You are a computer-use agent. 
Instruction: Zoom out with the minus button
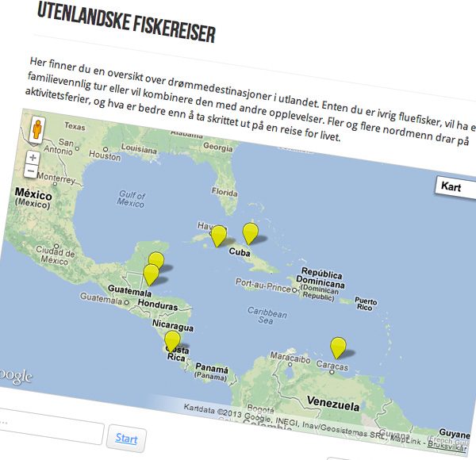coord(31,171)
